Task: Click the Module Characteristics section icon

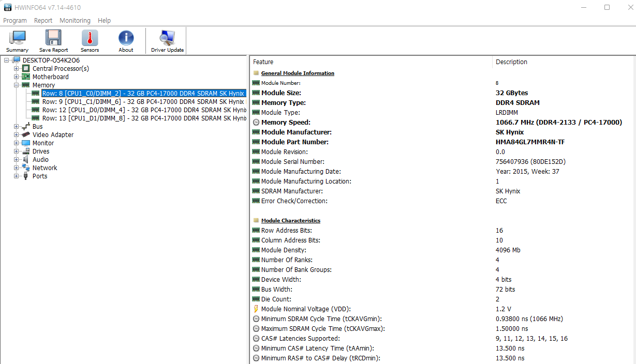Action: point(256,220)
